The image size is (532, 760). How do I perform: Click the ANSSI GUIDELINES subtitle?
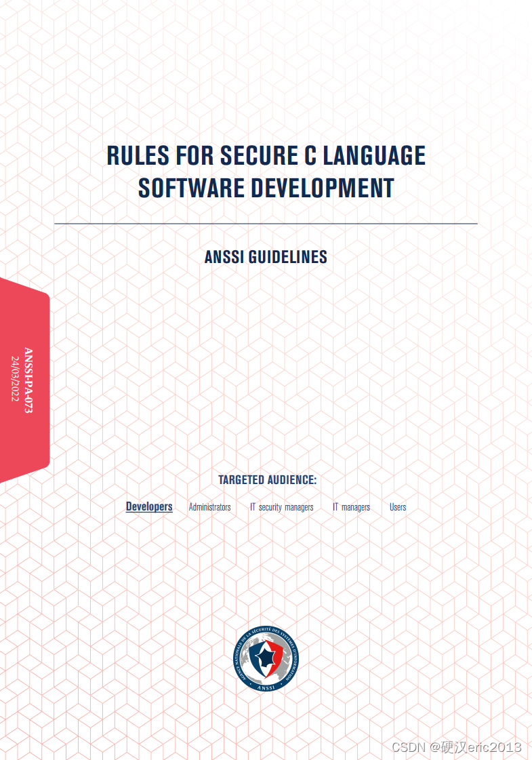(266, 257)
